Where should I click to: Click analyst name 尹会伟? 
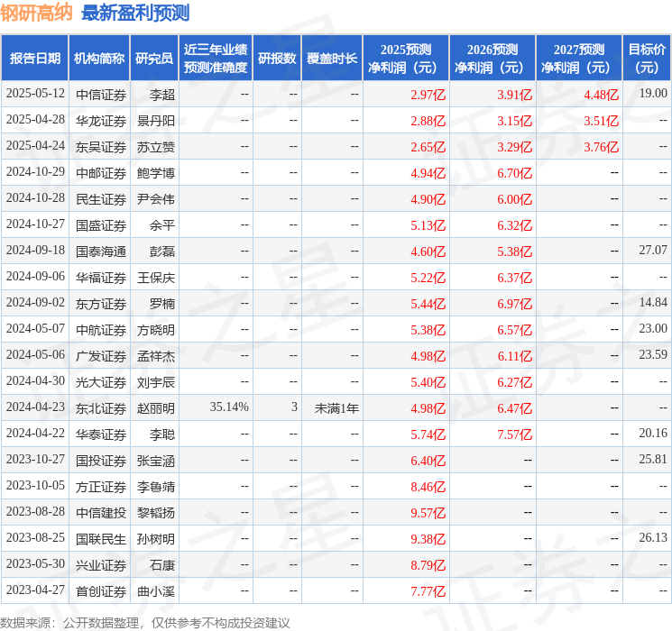point(156,199)
